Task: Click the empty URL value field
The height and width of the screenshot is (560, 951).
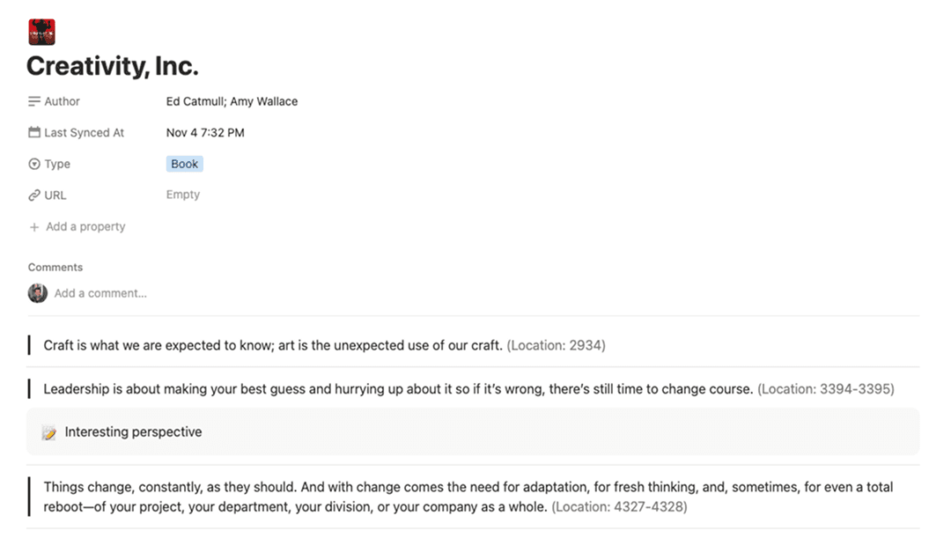Action: click(x=183, y=195)
